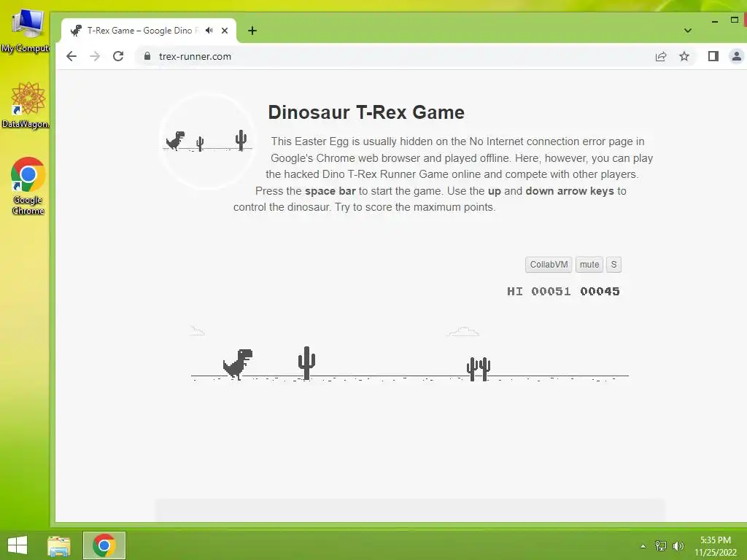The height and width of the screenshot is (560, 747).
Task: Expand the tab search chevron
Action: tap(687, 31)
